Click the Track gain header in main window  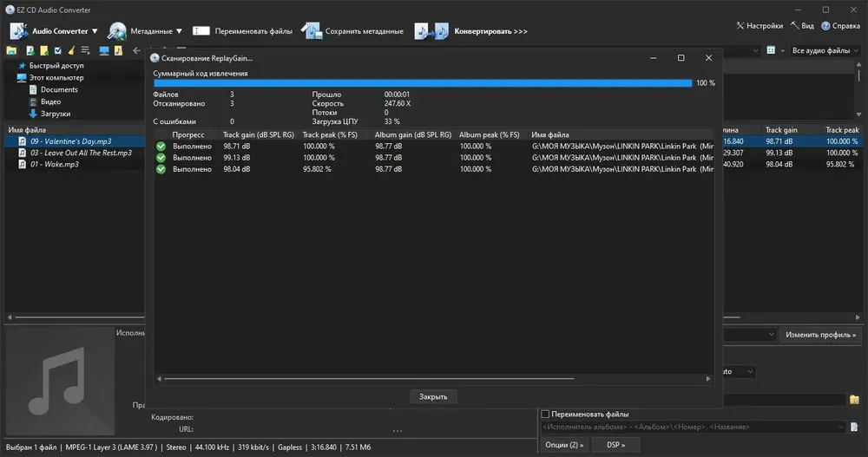[781, 130]
